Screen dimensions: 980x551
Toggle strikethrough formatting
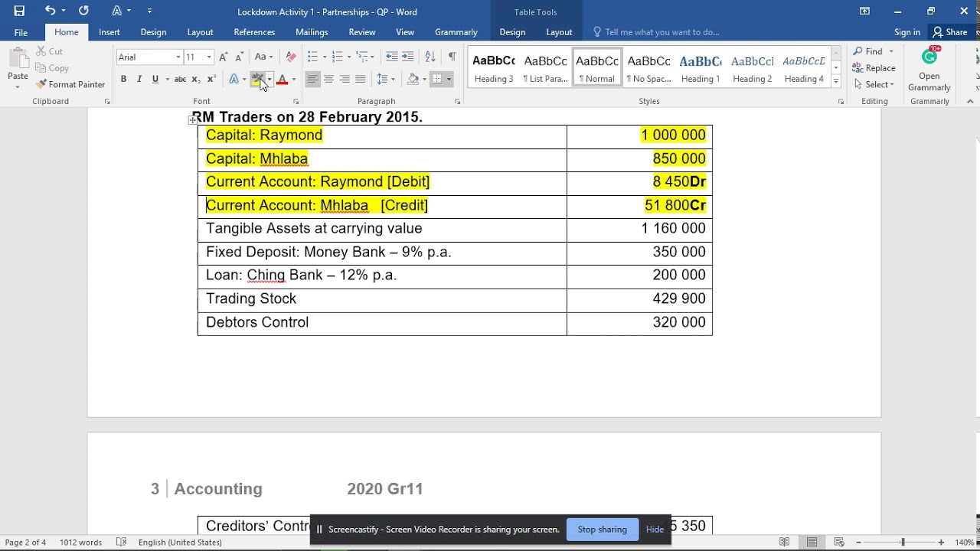[x=180, y=79]
